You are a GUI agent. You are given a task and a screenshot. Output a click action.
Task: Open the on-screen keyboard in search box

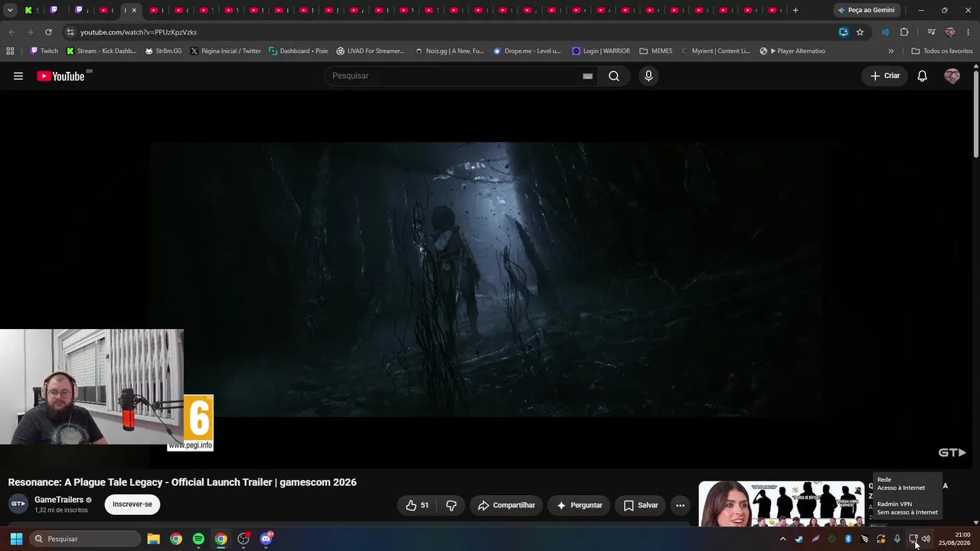click(587, 76)
